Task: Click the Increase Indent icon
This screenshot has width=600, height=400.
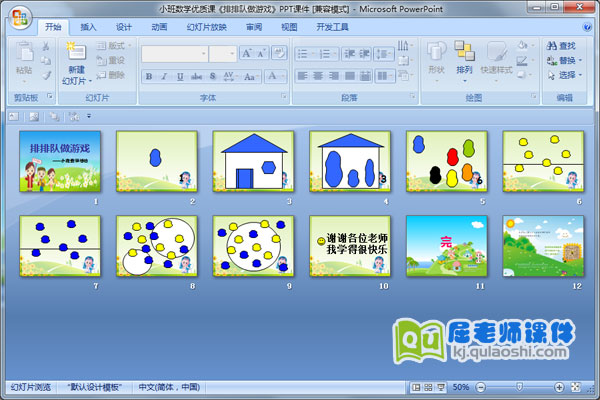Action: [364, 54]
